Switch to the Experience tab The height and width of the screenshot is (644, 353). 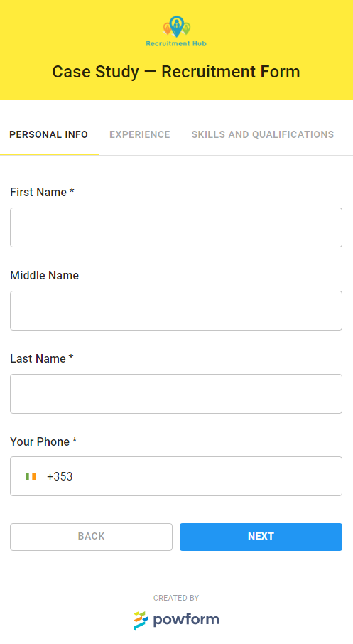pos(139,134)
